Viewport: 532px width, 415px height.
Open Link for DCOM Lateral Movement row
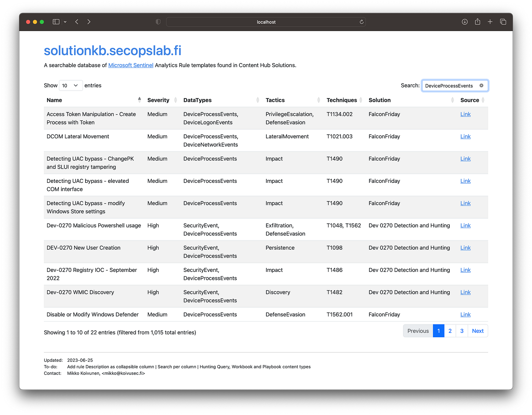(x=465, y=137)
